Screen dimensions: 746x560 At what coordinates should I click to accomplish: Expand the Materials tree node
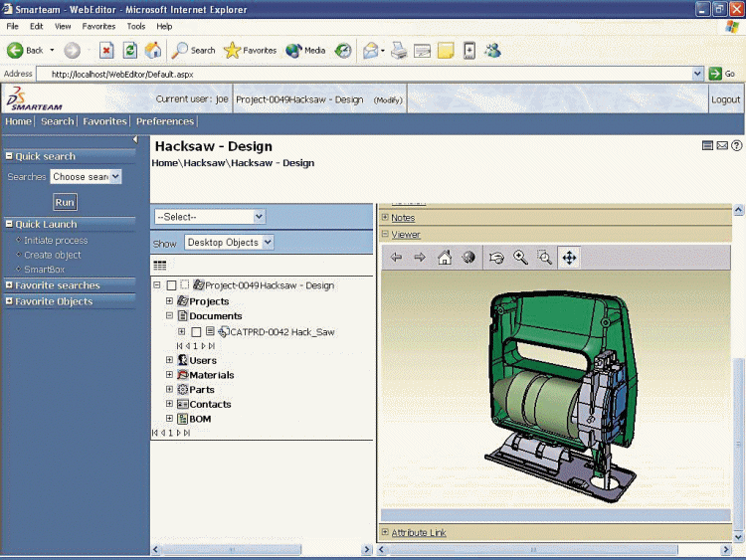[169, 374]
